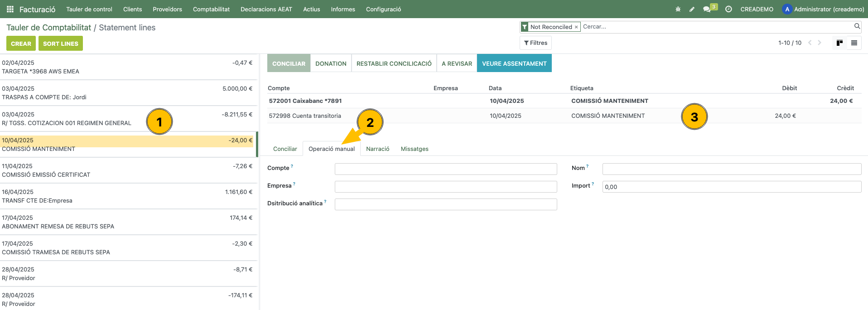Switch to kanban view

tap(839, 43)
